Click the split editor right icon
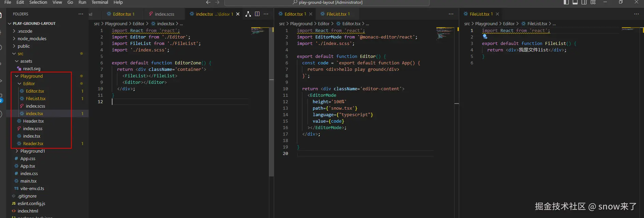 (257, 14)
